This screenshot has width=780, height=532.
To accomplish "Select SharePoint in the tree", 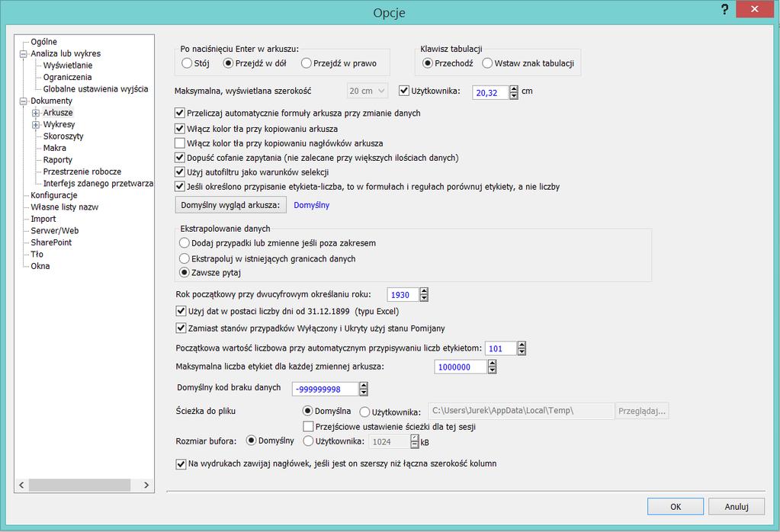I will pyautogui.click(x=51, y=242).
